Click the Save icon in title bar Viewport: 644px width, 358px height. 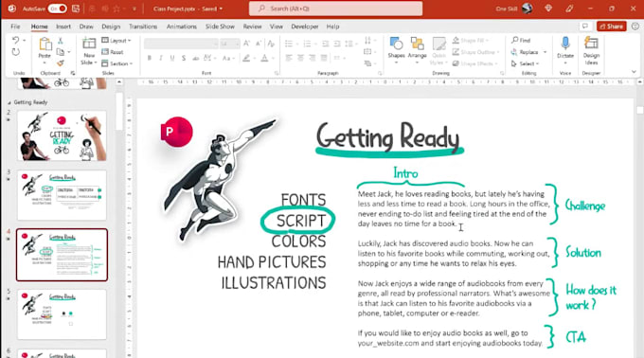tap(76, 9)
